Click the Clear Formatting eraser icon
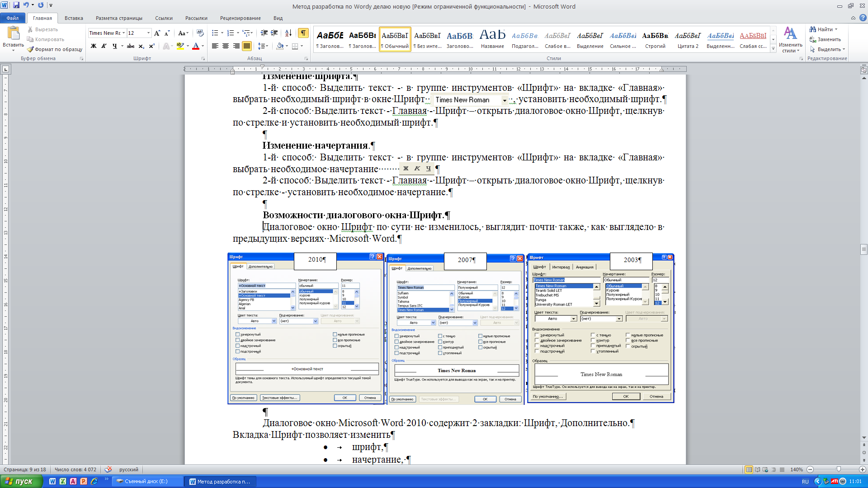 200,33
